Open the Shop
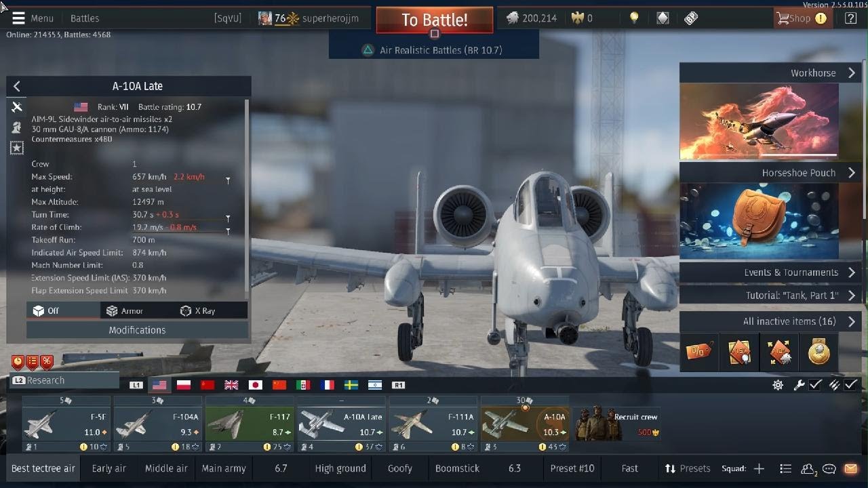The height and width of the screenshot is (488, 868). tap(802, 18)
